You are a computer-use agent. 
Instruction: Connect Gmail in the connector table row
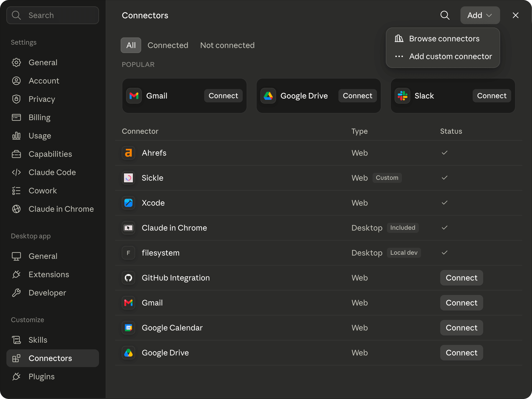click(x=462, y=303)
